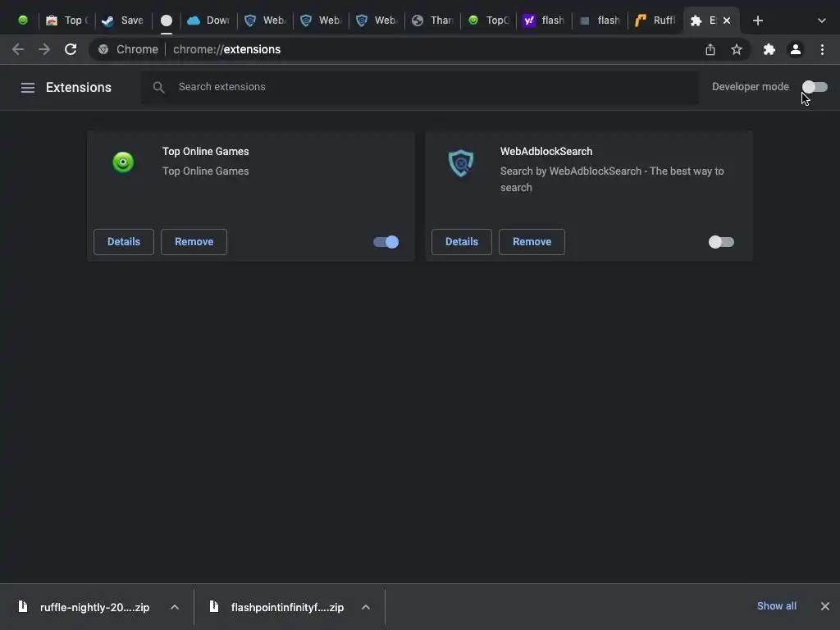Click the browser forward arrow

point(44,49)
